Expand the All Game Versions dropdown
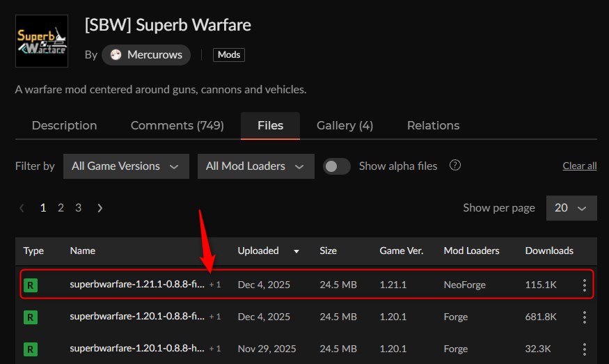 click(x=125, y=166)
